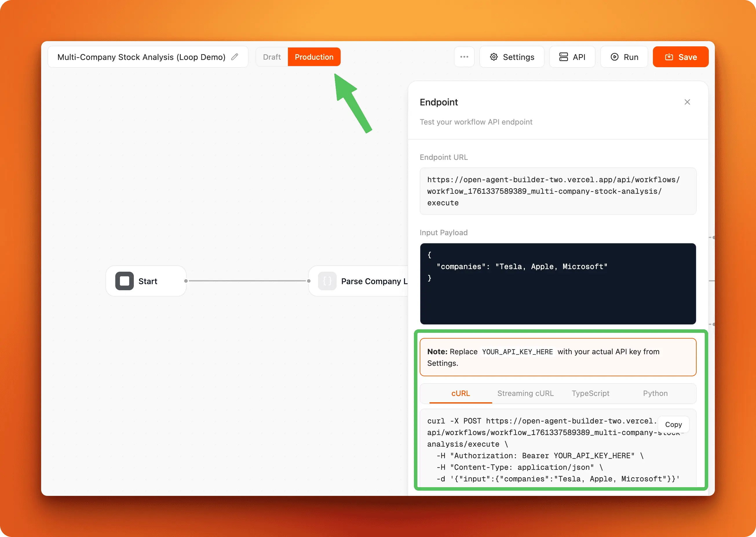This screenshot has height=537, width=756.
Task: Toggle the workflow status to Draft
Action: click(x=271, y=56)
